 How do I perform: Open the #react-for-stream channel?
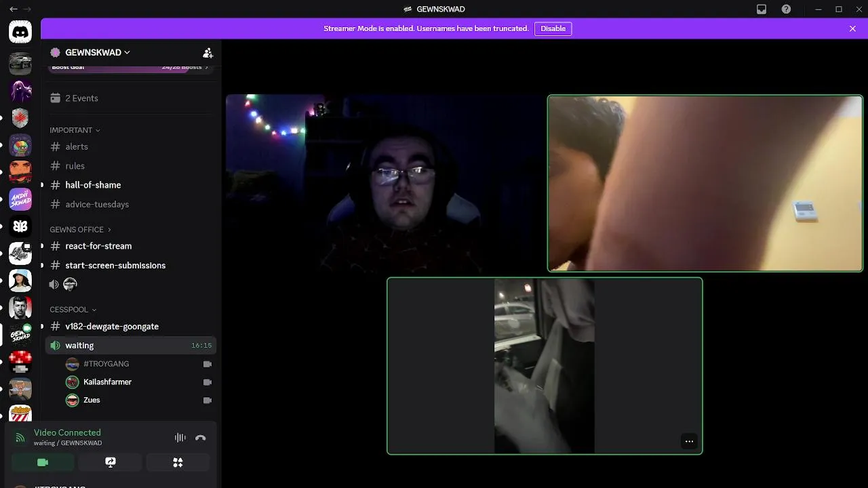[x=131, y=246]
